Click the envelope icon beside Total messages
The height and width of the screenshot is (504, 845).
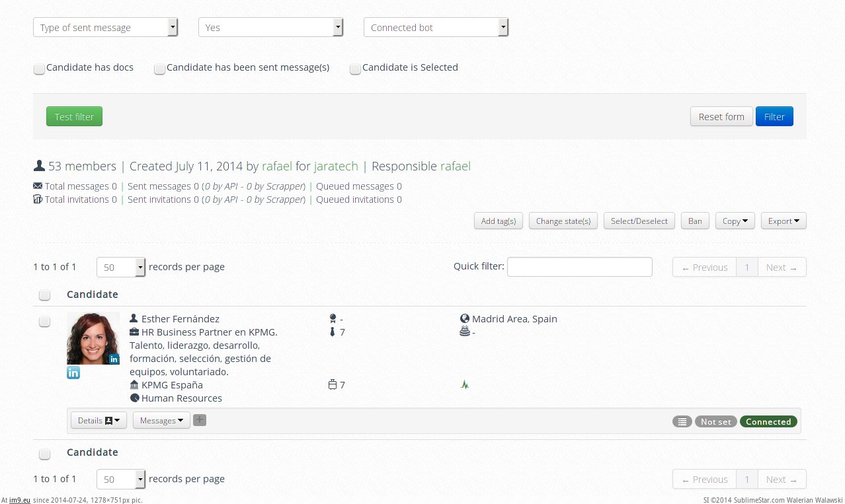(38, 186)
